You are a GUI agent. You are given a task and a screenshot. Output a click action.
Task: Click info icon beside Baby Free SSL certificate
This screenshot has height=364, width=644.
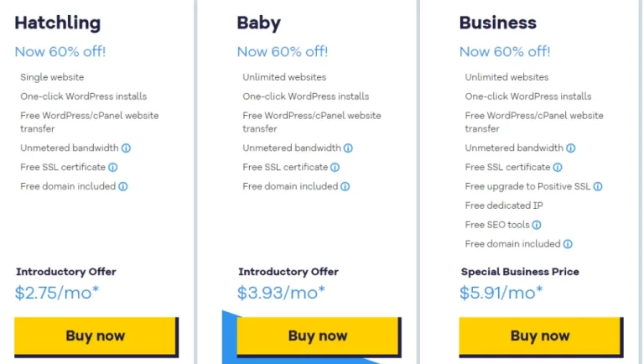[x=335, y=168]
